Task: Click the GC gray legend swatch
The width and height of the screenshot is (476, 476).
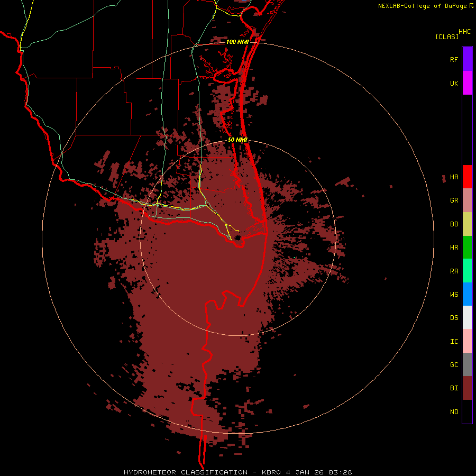Action: pyautogui.click(x=467, y=364)
